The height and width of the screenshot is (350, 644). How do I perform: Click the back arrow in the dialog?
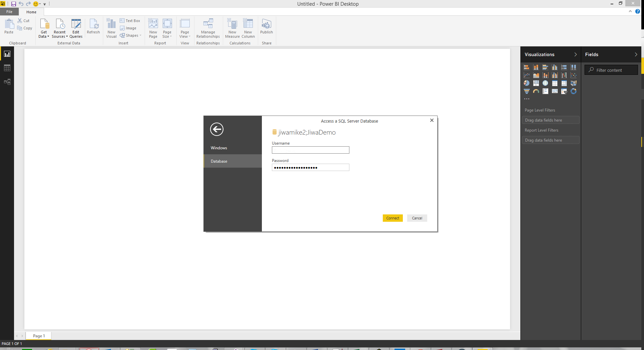pyautogui.click(x=216, y=129)
